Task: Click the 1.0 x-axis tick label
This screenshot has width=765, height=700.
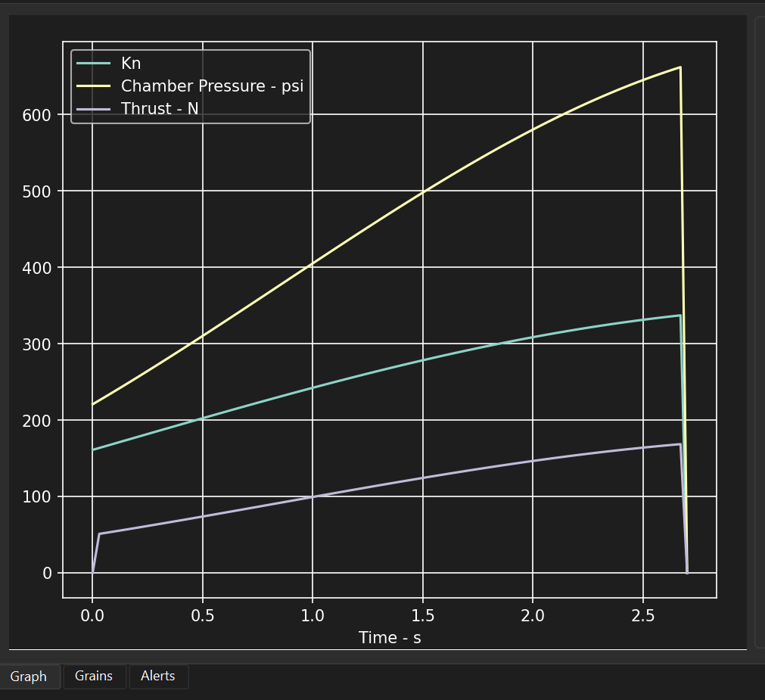Action: [x=313, y=615]
